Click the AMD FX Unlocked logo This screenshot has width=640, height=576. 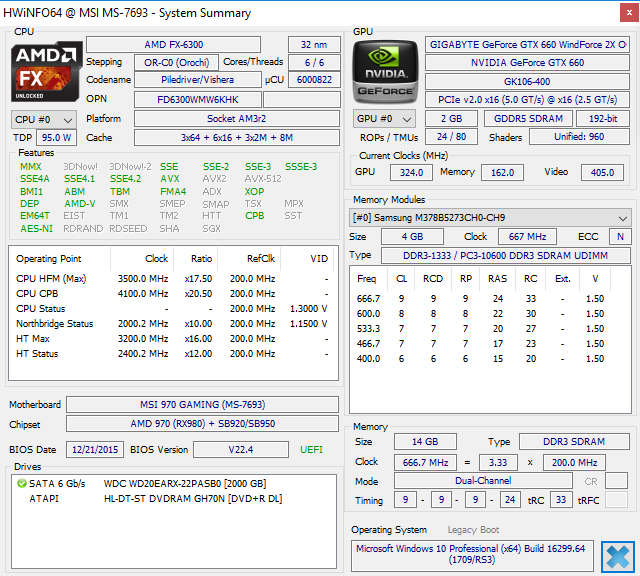click(46, 72)
